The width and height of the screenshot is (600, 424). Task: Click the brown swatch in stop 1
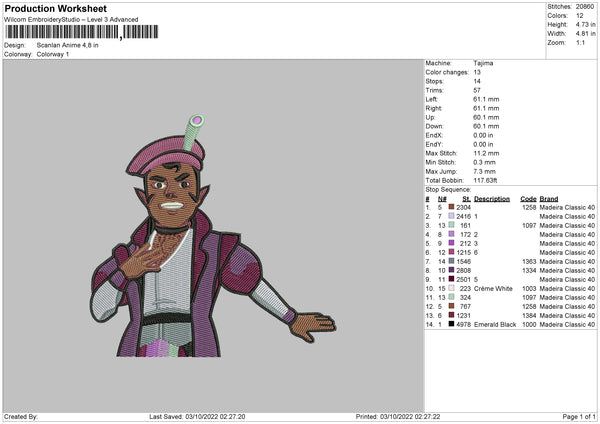pos(452,207)
